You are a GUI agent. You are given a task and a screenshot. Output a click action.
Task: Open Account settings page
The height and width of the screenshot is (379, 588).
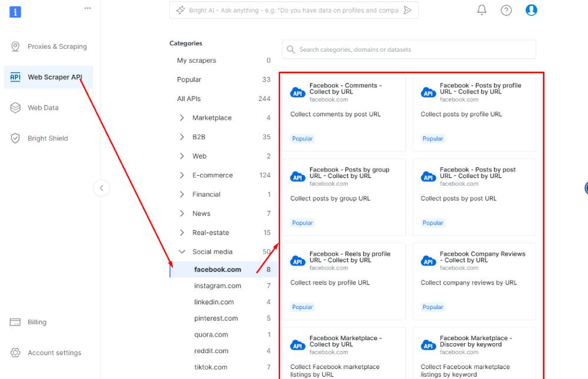pos(49,353)
